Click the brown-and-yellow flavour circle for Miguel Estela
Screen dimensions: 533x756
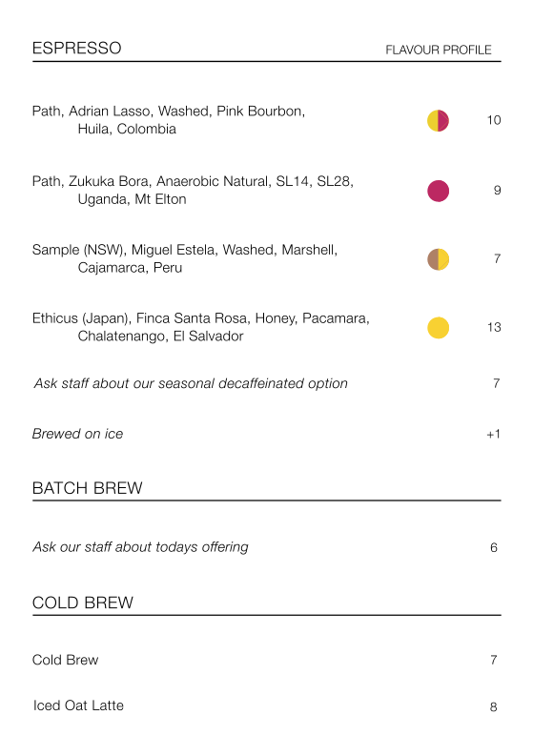click(438, 259)
